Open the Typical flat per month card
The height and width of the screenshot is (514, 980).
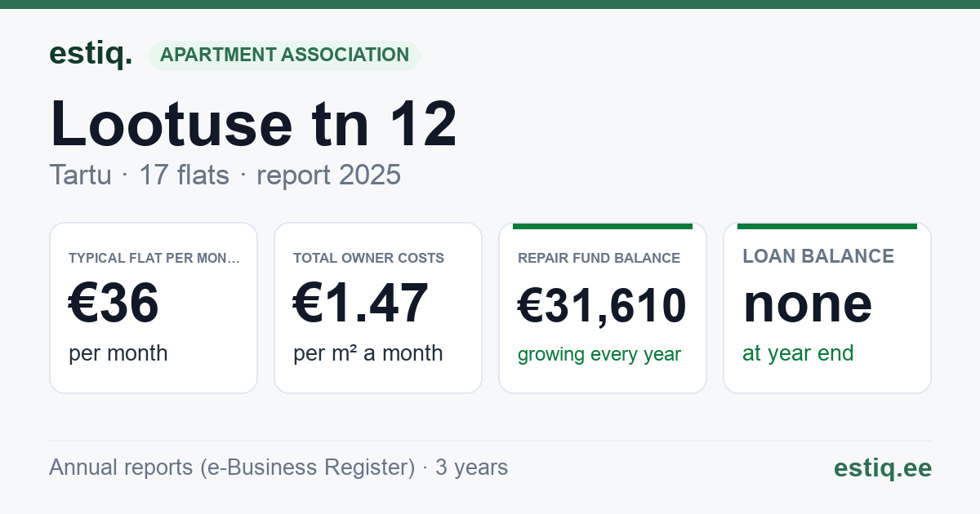(x=154, y=308)
